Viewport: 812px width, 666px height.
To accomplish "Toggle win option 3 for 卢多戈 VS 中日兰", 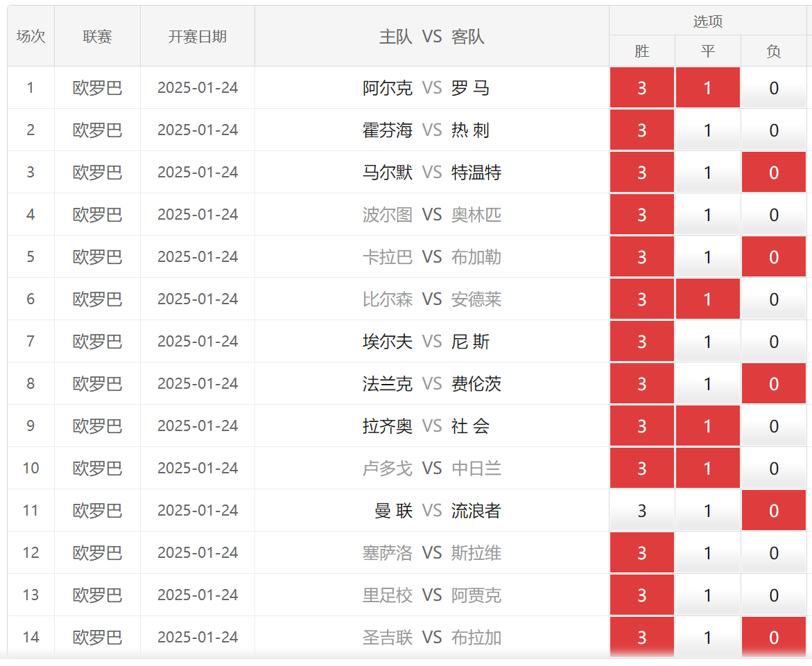I will 641,468.
